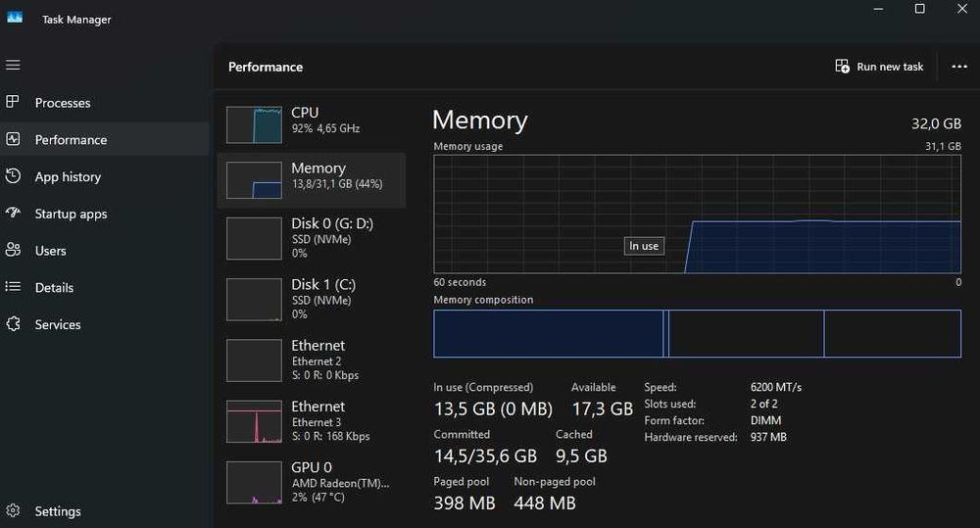The width and height of the screenshot is (980, 528).
Task: Click the Startup apps gauge icon
Action: coord(13,214)
